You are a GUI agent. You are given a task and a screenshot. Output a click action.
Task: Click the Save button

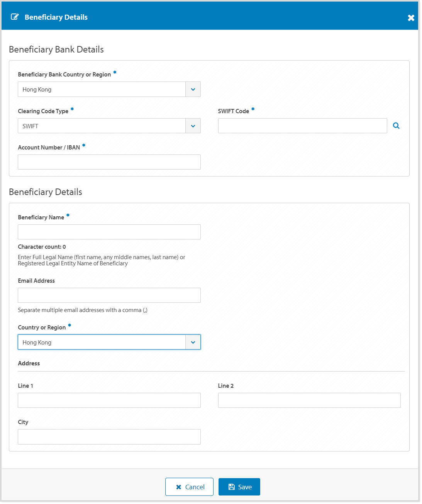(239, 487)
